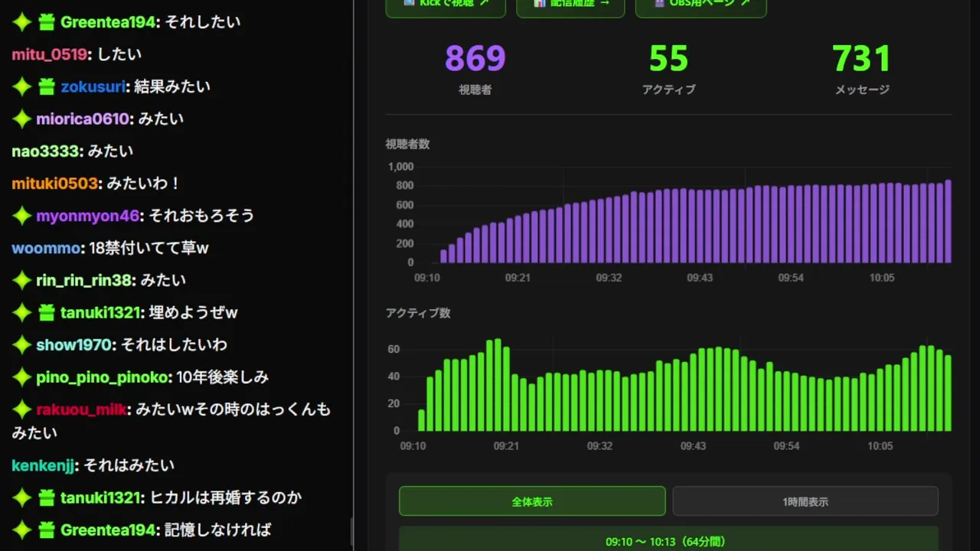Click gift badge on tanuki1321's ヒカルは再婚するのか message
980x551 pixels.
(46, 497)
